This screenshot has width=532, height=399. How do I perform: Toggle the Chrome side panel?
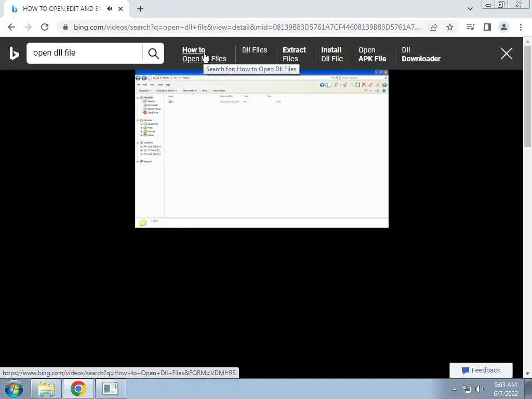(x=487, y=27)
